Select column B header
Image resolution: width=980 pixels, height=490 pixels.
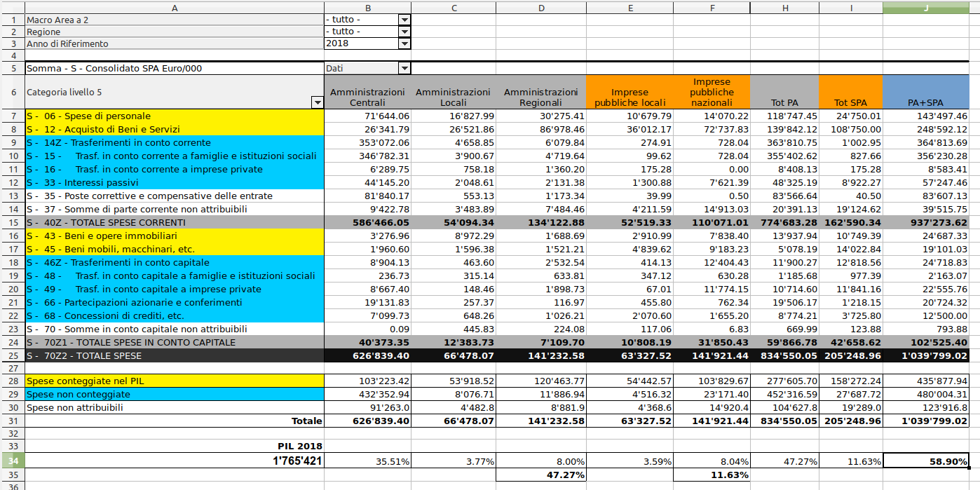tap(368, 7)
